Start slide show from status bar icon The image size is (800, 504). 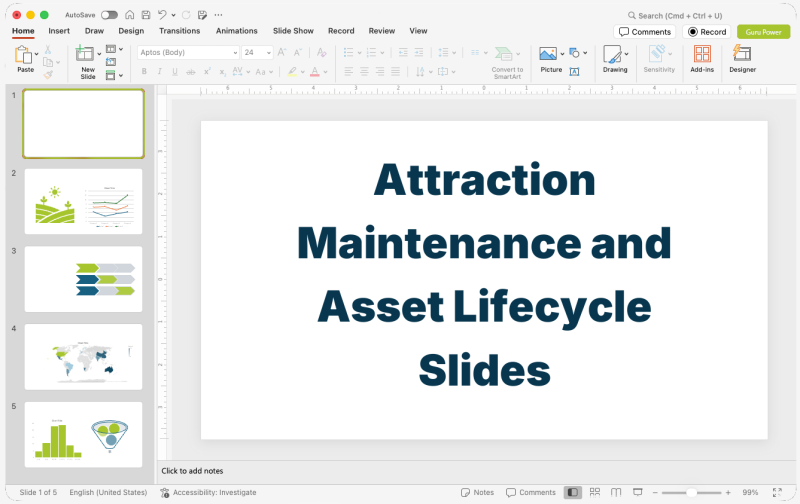[x=638, y=492]
